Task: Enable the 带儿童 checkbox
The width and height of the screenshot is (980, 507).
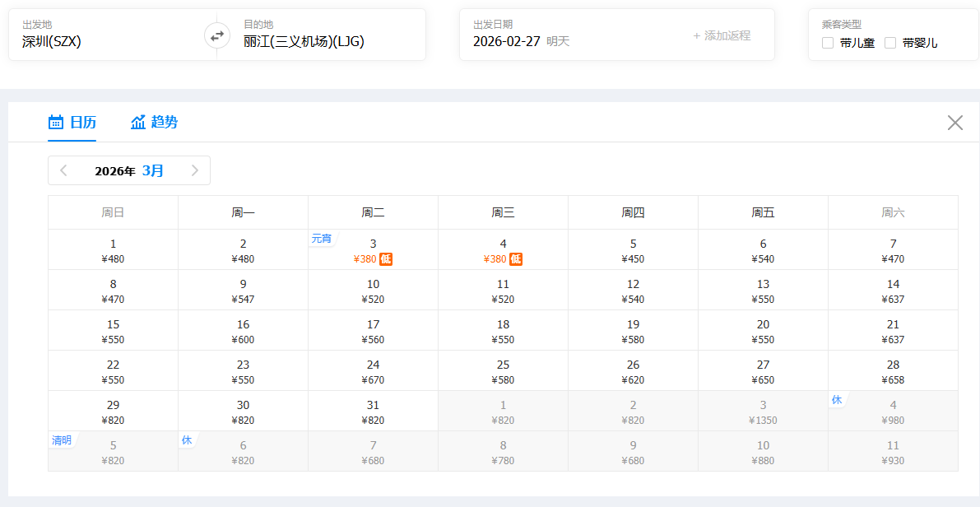Action: tap(828, 43)
